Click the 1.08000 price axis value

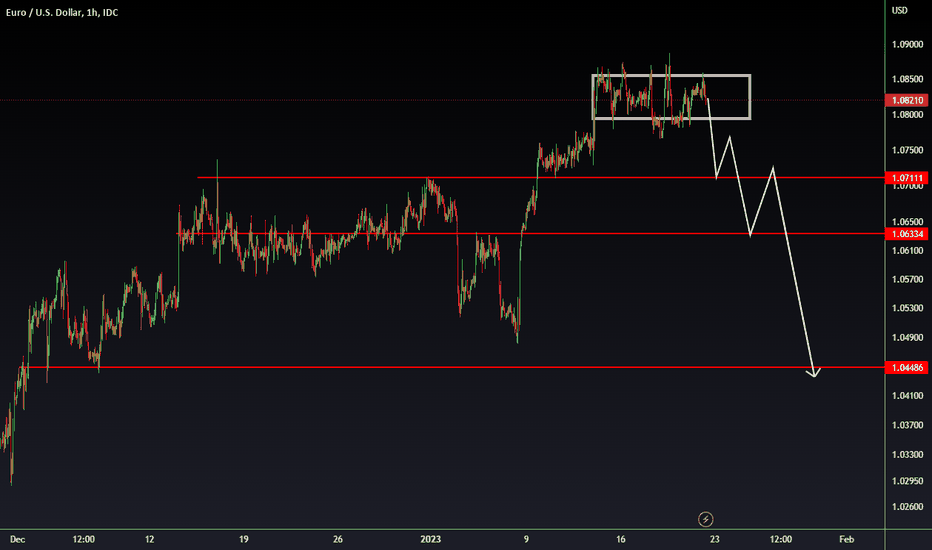click(908, 115)
